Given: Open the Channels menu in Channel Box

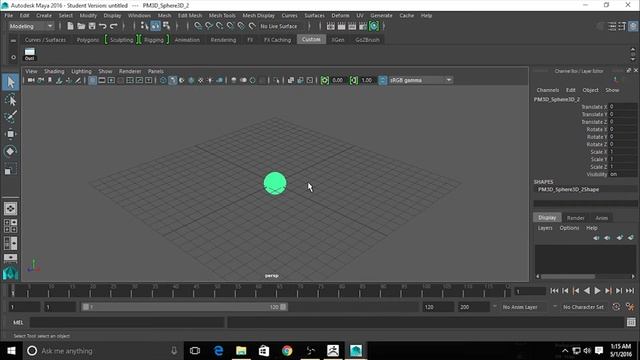Looking at the screenshot, I should [x=547, y=90].
